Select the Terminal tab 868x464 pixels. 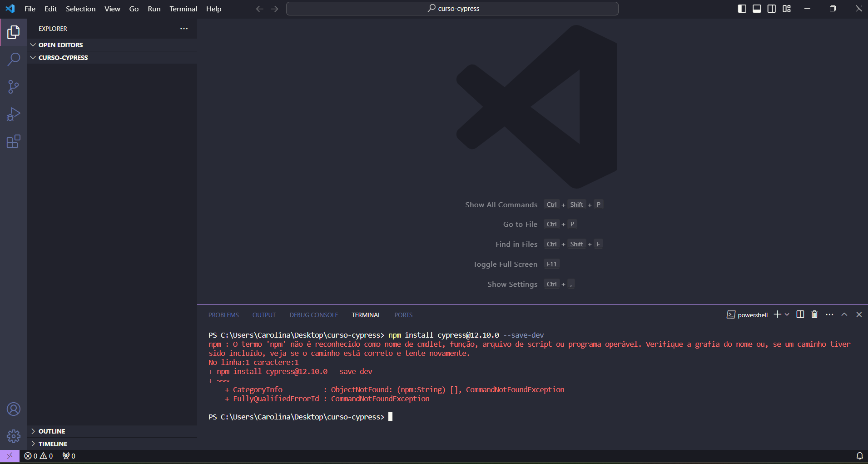click(x=366, y=315)
